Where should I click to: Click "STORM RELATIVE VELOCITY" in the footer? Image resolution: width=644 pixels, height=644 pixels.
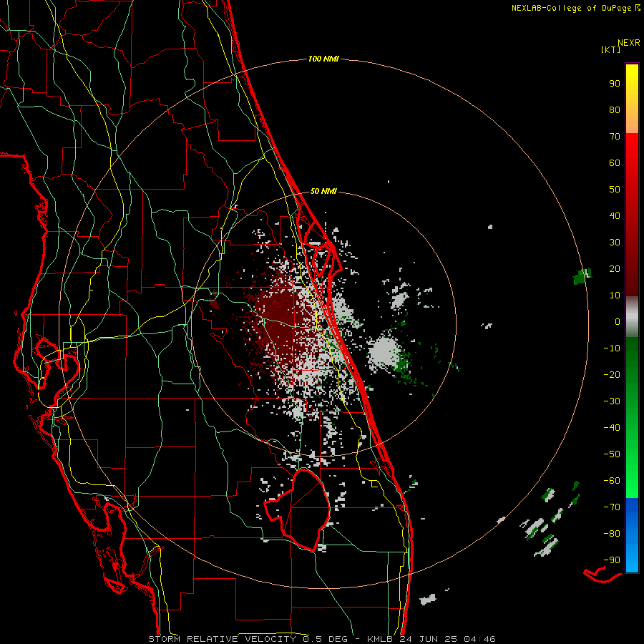(x=224, y=639)
